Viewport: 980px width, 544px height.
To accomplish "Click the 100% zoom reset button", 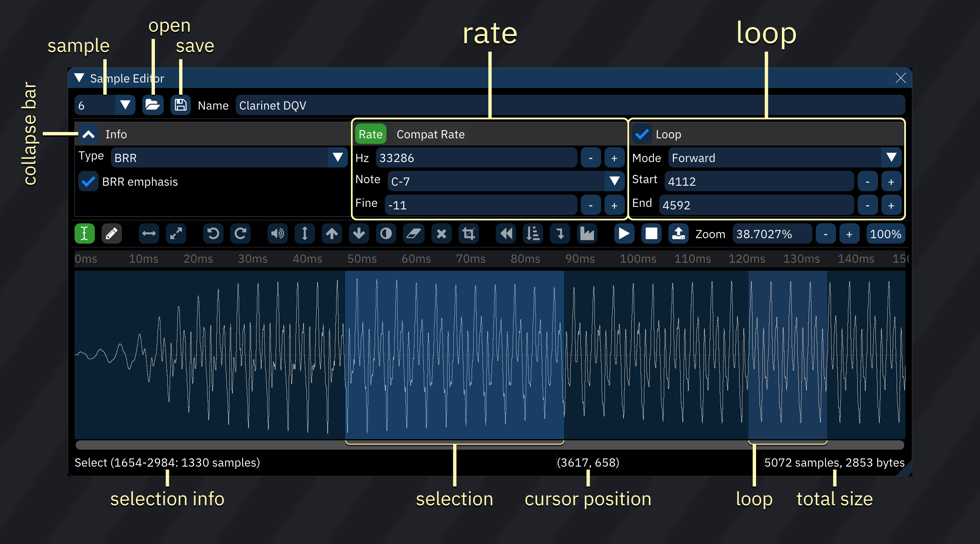I will coord(885,234).
